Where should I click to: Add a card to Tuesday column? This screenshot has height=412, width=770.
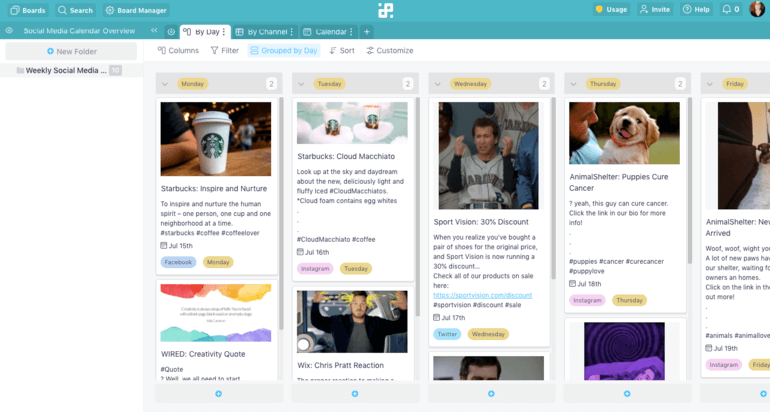tap(355, 394)
